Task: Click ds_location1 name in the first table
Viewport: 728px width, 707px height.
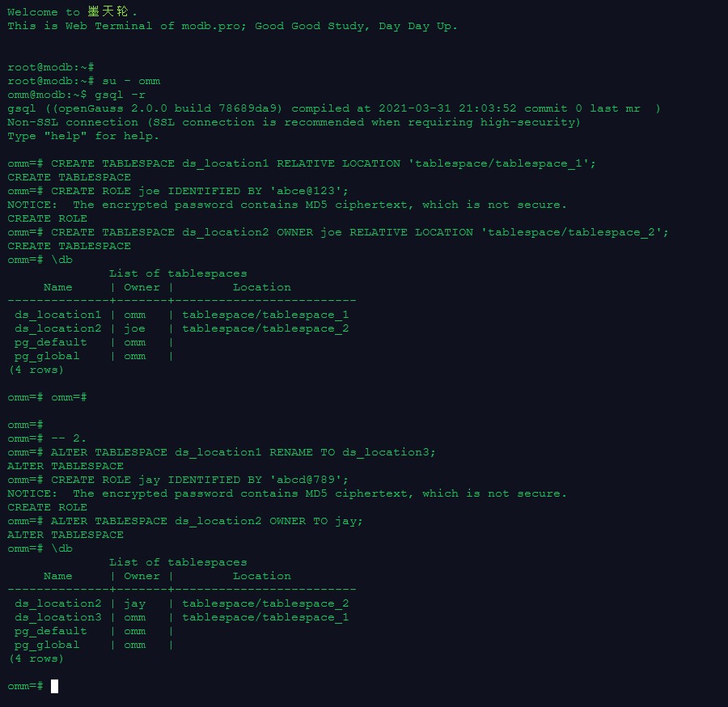Action: click(57, 315)
